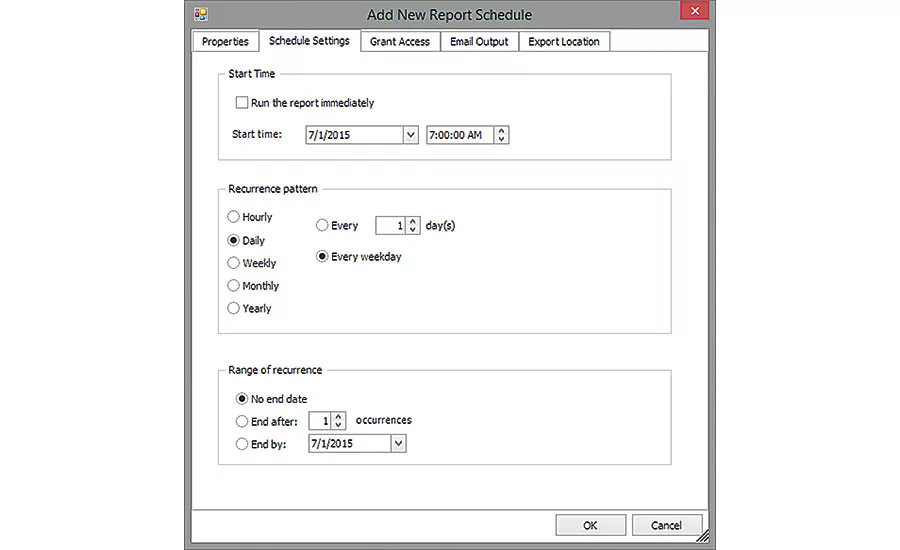Click the Start time: label
Screen dimensions: 900x550
pos(257,134)
